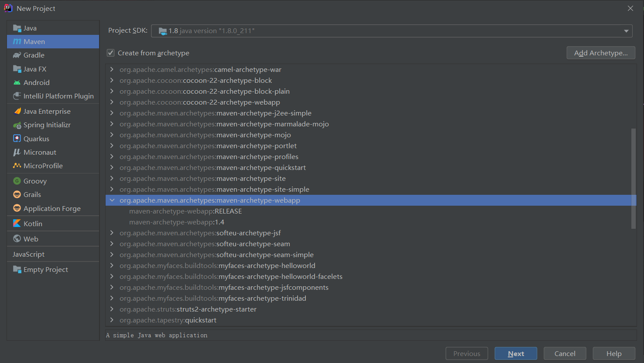Select maven-archetype-site archetype
The image size is (644, 363).
(202, 179)
